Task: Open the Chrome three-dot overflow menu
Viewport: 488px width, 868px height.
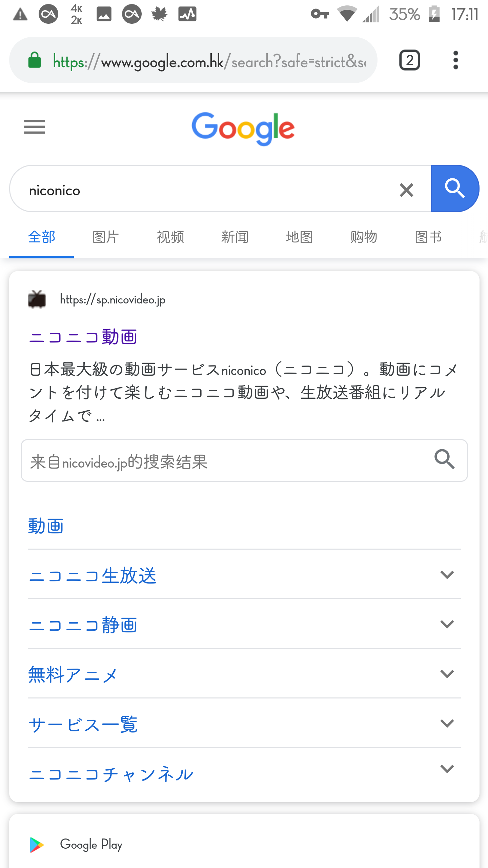Action: [x=455, y=60]
